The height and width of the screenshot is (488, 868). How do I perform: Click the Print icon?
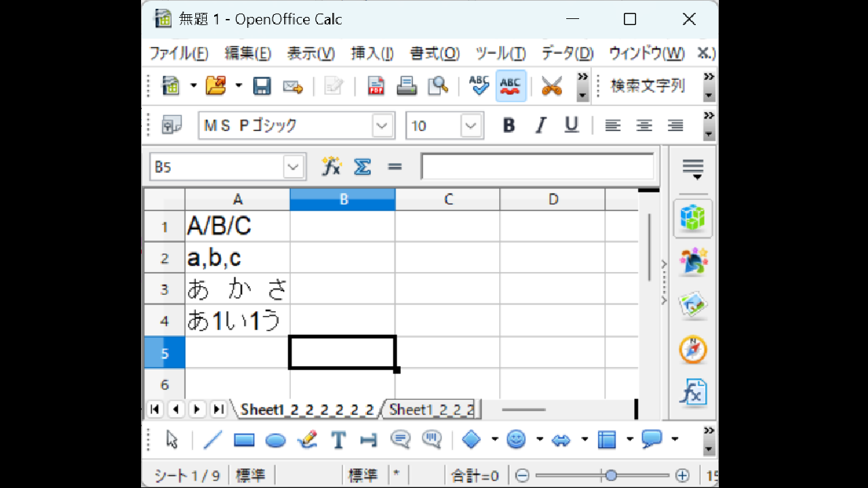pyautogui.click(x=406, y=86)
